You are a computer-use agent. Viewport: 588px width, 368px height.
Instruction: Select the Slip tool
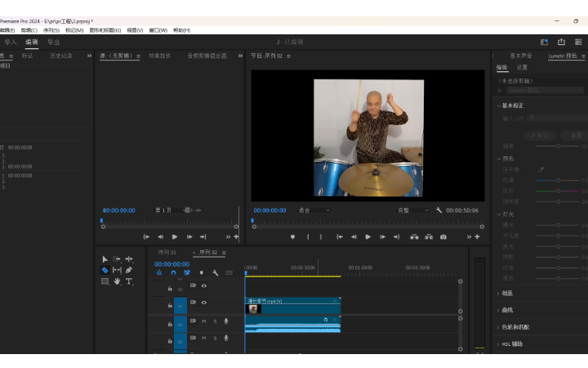click(x=117, y=270)
